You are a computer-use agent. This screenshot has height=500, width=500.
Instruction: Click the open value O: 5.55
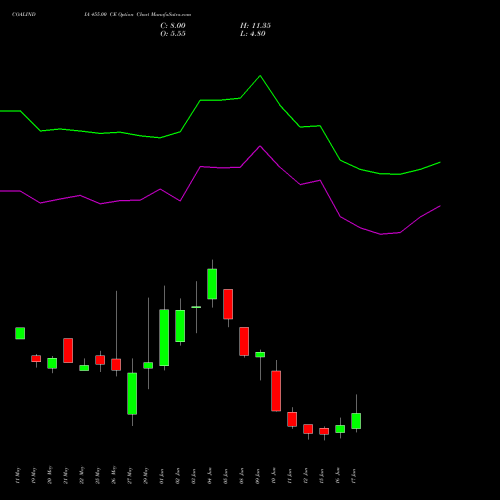click(x=173, y=34)
